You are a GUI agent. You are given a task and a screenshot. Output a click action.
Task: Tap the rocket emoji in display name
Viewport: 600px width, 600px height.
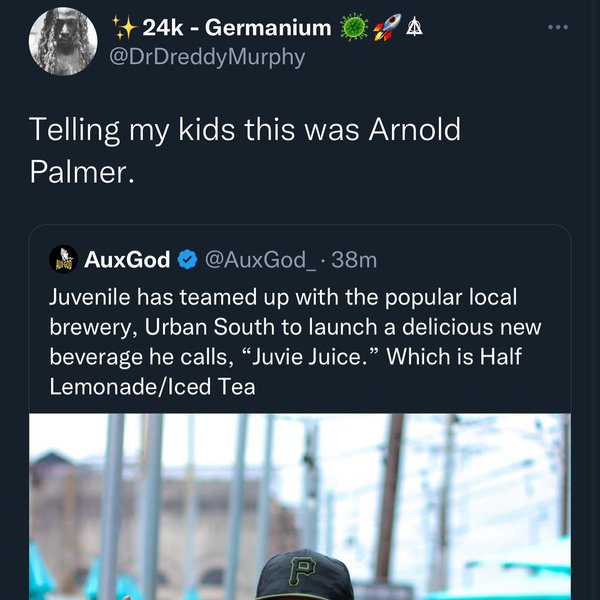point(386,25)
